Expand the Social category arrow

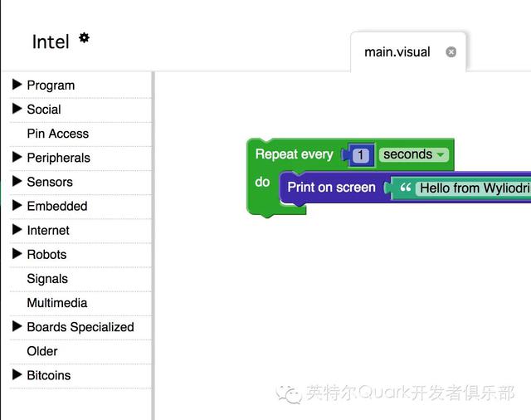[17, 109]
